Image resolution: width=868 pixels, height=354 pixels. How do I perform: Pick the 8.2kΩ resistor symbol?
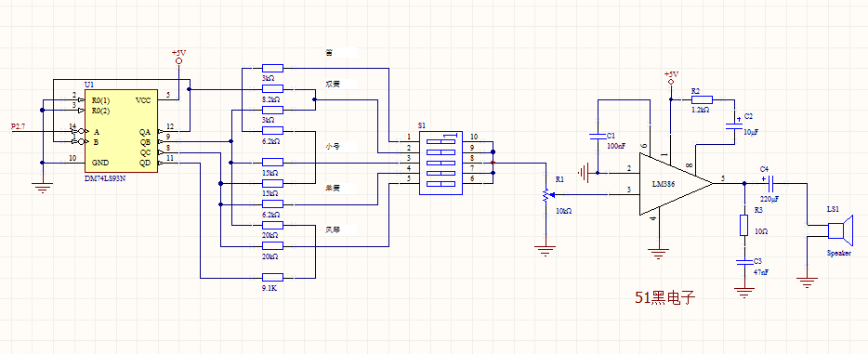(x=273, y=88)
